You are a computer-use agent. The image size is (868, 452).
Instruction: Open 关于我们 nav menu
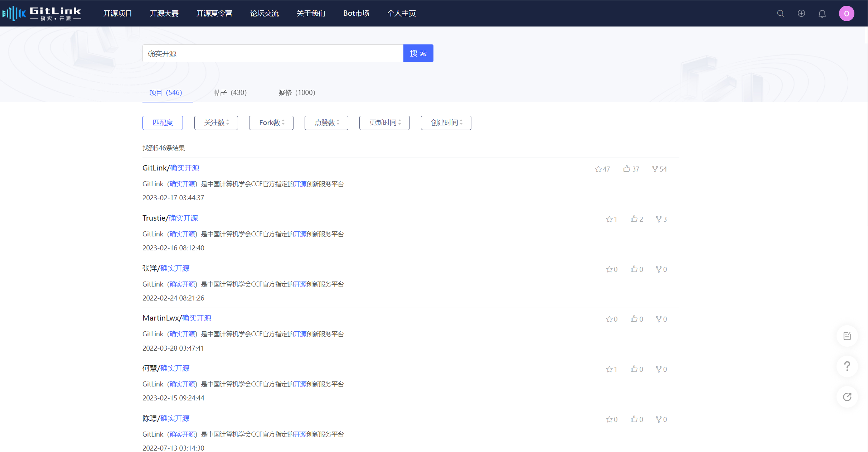coord(311,13)
